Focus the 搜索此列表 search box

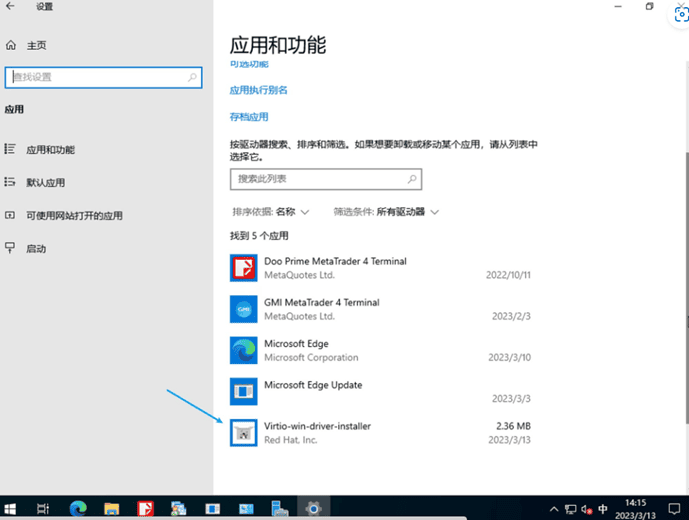tap(326, 179)
